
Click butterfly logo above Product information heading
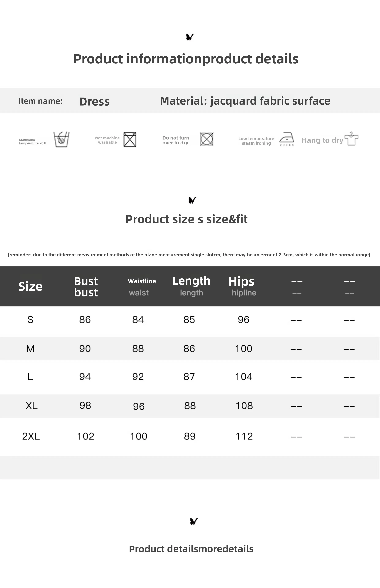coord(190,37)
